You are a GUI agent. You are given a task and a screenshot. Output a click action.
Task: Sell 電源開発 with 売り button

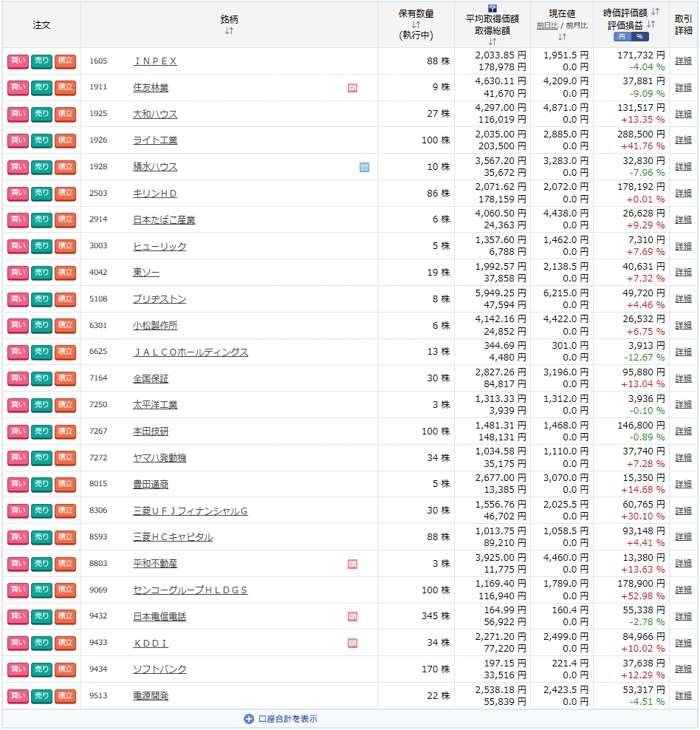tap(41, 696)
